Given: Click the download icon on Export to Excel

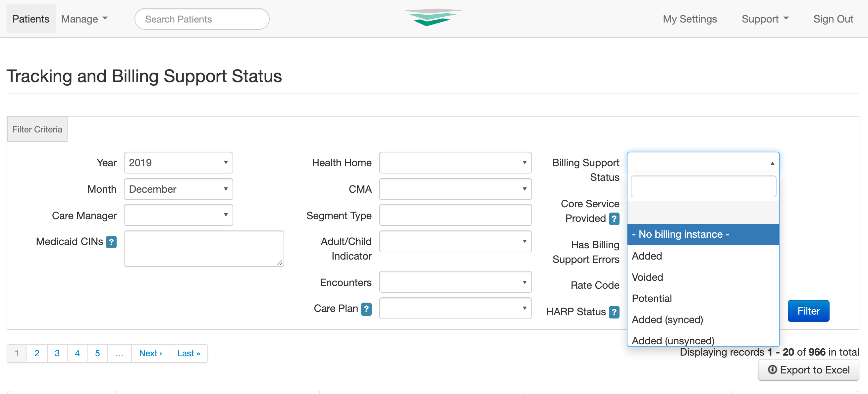Looking at the screenshot, I should [773, 370].
